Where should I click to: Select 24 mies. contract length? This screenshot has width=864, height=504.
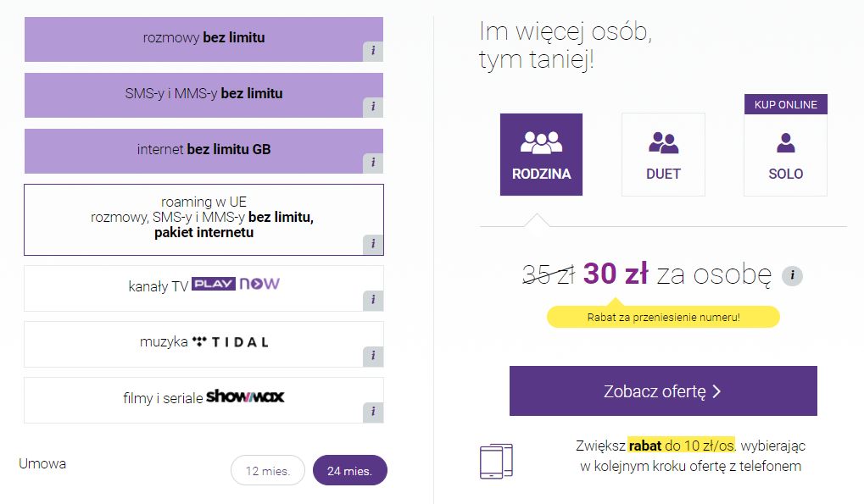coord(350,470)
